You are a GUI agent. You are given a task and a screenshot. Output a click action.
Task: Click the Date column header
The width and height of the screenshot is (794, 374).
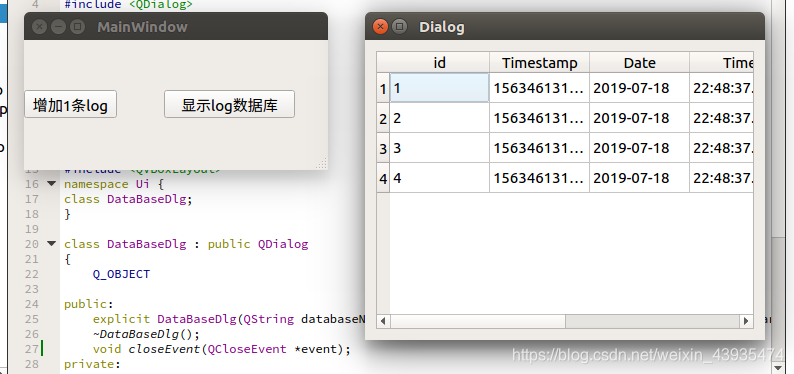click(640, 62)
